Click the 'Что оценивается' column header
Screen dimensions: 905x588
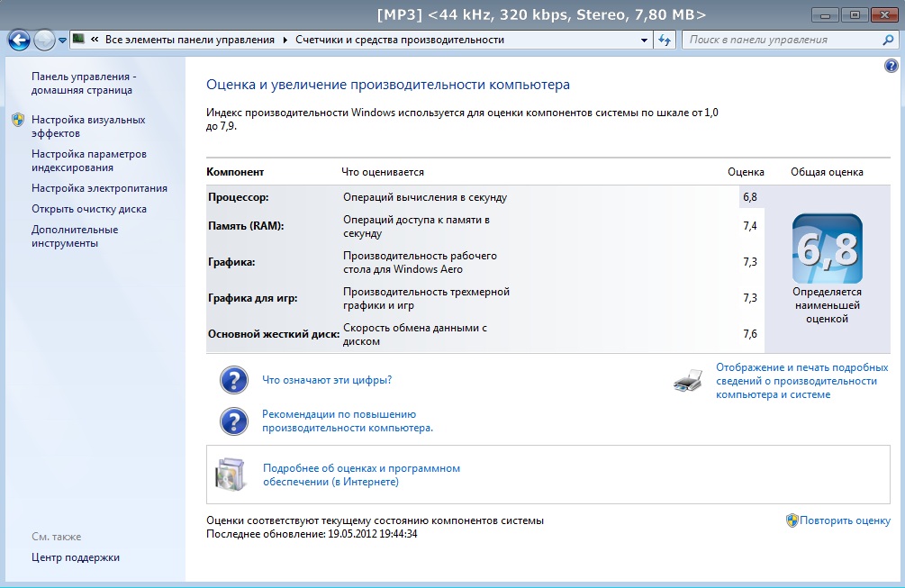383,172
